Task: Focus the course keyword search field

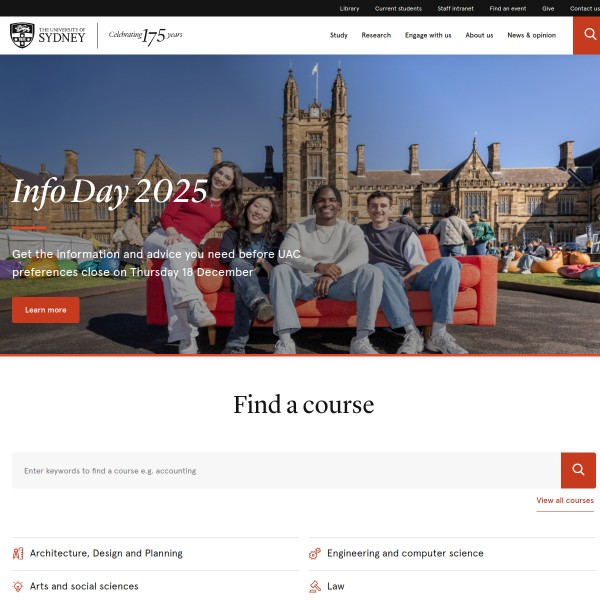Action: (286, 470)
